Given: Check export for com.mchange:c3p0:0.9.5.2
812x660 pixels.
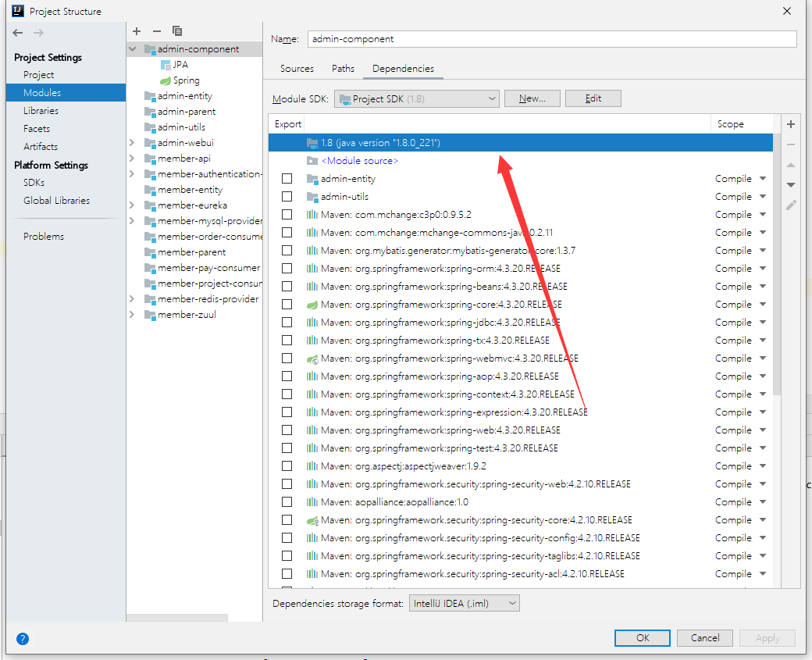Looking at the screenshot, I should pyautogui.click(x=287, y=215).
